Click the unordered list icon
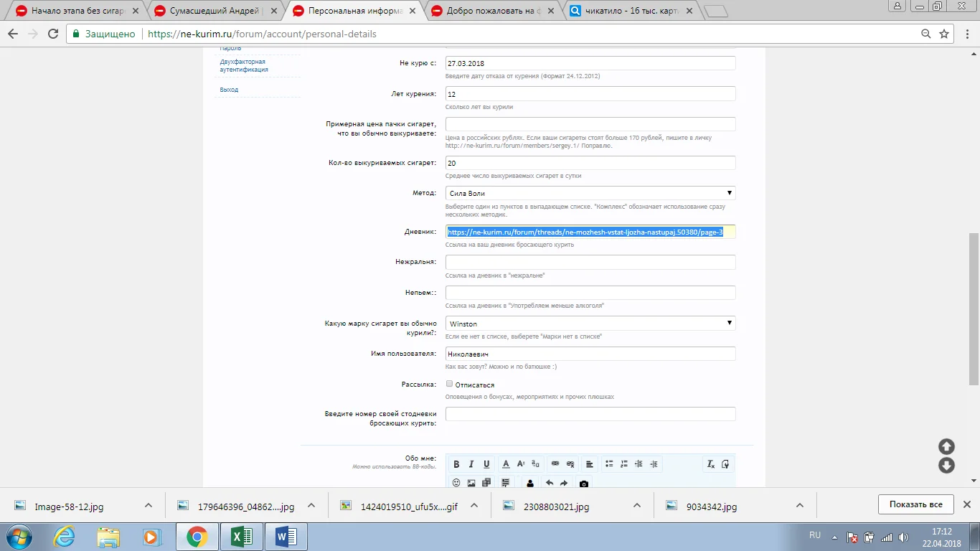Screen dimensions: 980x551 coord(609,464)
